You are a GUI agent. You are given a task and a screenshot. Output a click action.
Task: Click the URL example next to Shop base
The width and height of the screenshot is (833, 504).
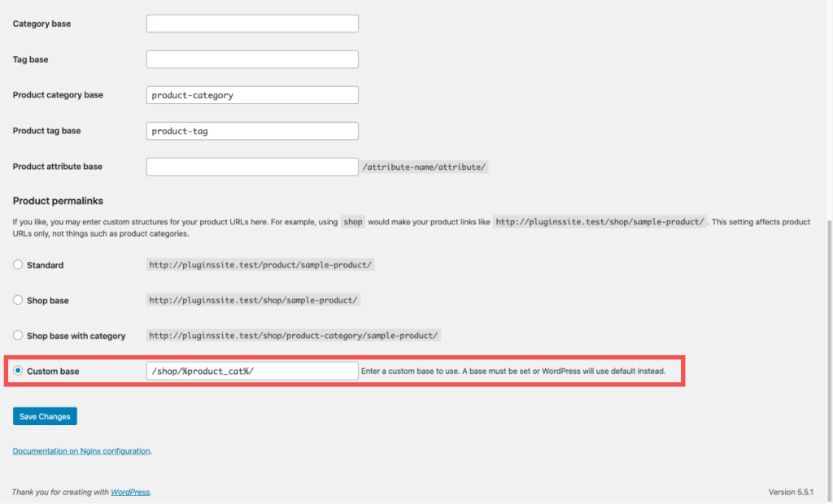[x=253, y=300]
